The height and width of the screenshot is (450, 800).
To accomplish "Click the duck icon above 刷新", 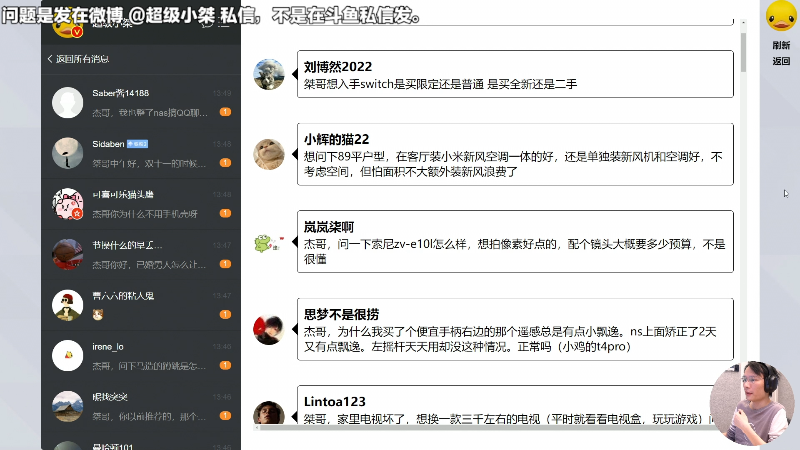I will pos(781,16).
